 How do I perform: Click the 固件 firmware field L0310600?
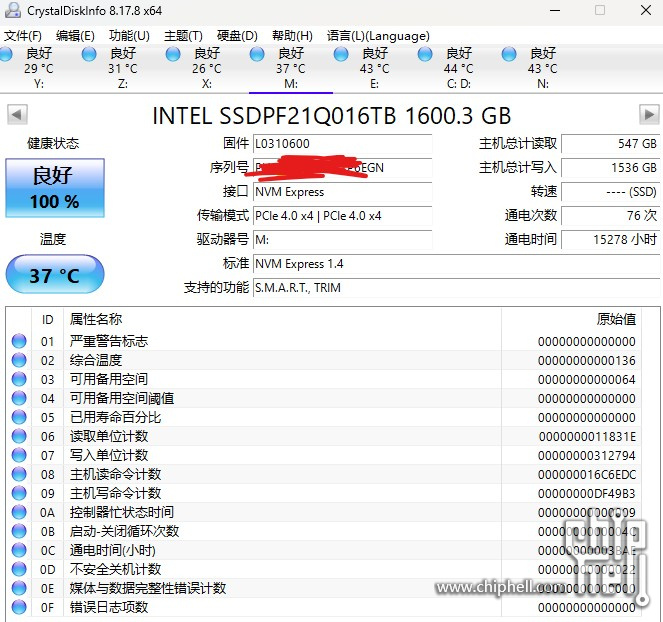point(340,144)
